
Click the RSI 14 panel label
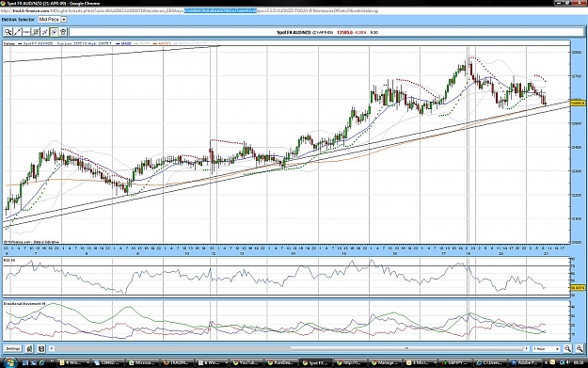tap(9, 260)
